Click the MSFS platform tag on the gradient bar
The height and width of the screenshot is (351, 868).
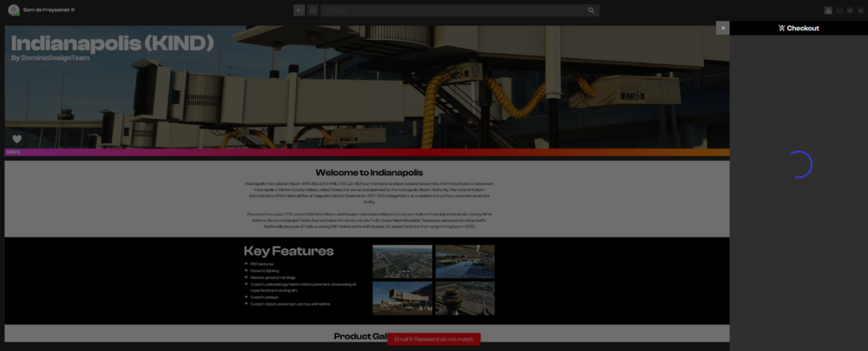pyautogui.click(x=13, y=152)
